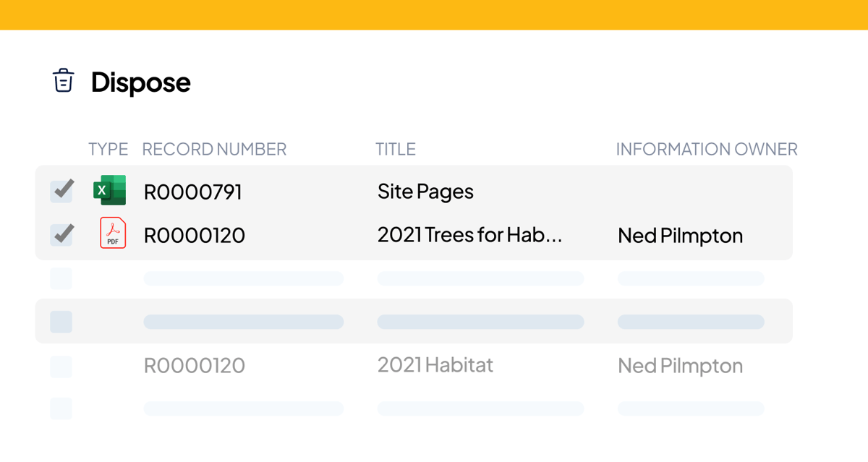Click the trash icon next to the Dispose heading
This screenshot has height=462, width=868.
pos(64,80)
